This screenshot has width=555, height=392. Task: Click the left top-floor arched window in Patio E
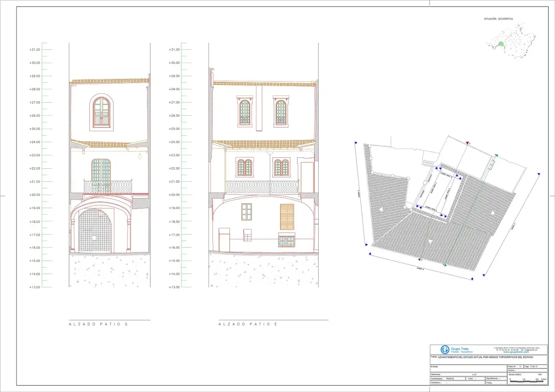click(x=245, y=112)
